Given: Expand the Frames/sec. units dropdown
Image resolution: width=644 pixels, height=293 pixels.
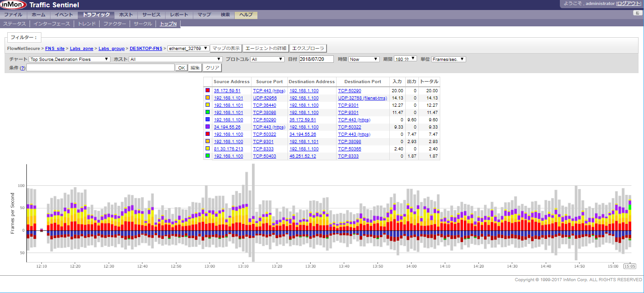Looking at the screenshot, I should (448, 59).
